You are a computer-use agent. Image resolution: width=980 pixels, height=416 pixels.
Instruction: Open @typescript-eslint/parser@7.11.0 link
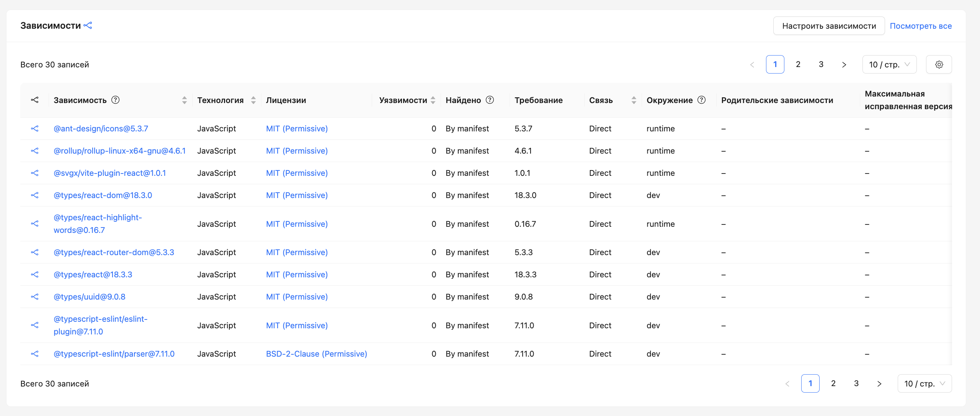[x=114, y=354]
